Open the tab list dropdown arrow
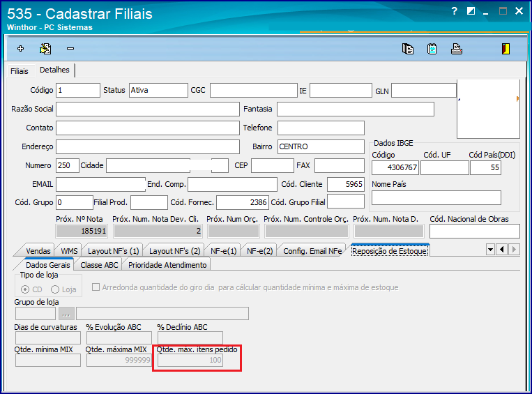Viewport: 532px width, 394px height. (490, 250)
